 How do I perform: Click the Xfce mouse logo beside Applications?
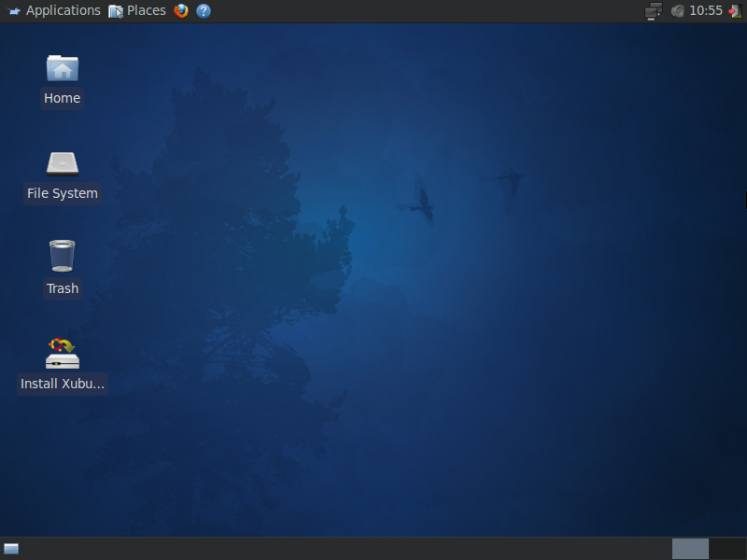(14, 11)
